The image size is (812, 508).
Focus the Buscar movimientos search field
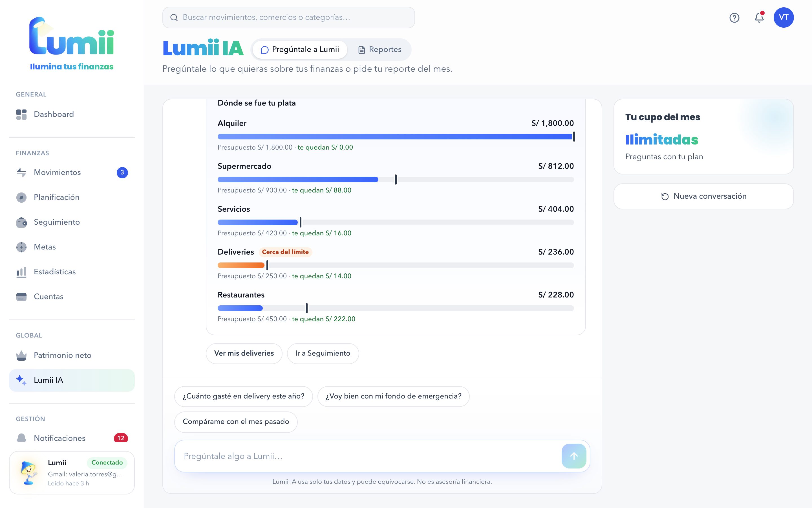point(288,17)
